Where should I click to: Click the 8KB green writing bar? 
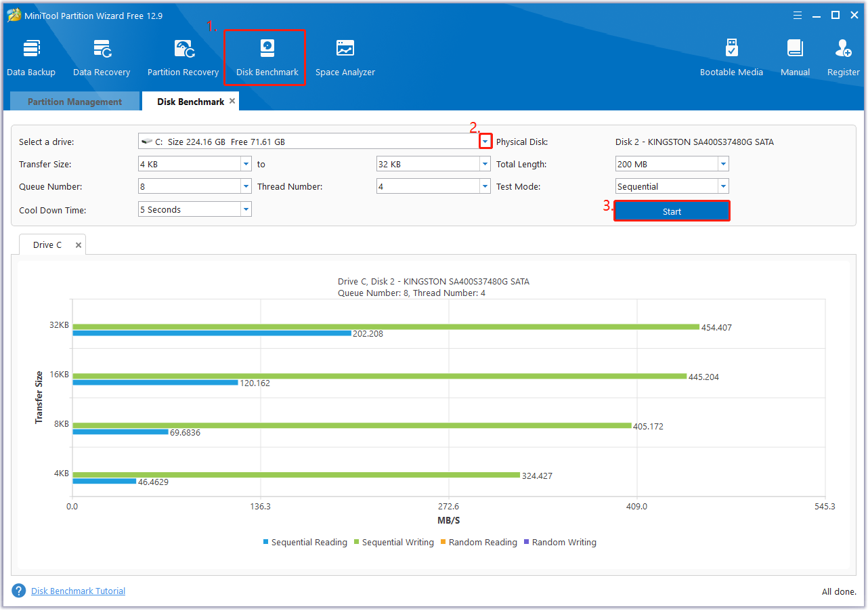coord(352,425)
